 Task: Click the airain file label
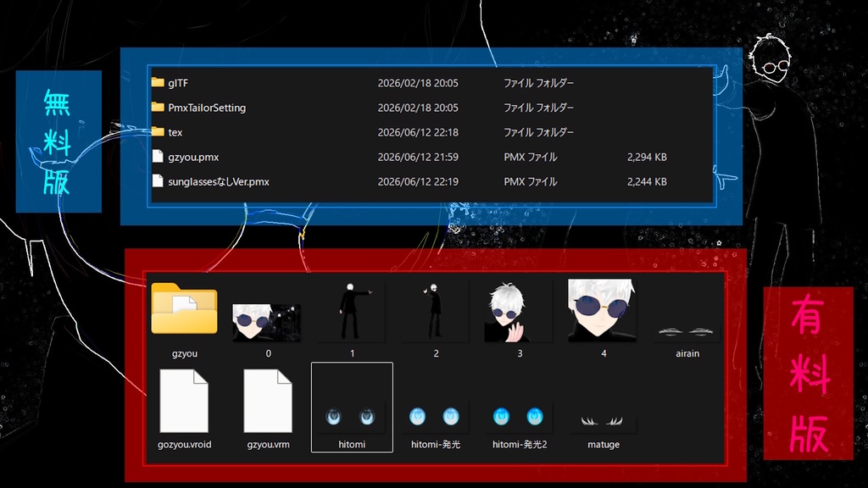click(x=687, y=353)
